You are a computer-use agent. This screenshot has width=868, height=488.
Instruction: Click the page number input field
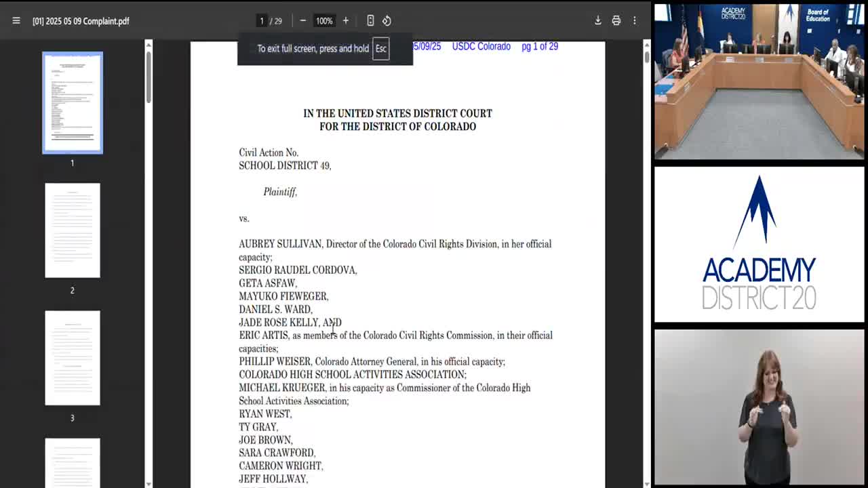point(262,21)
